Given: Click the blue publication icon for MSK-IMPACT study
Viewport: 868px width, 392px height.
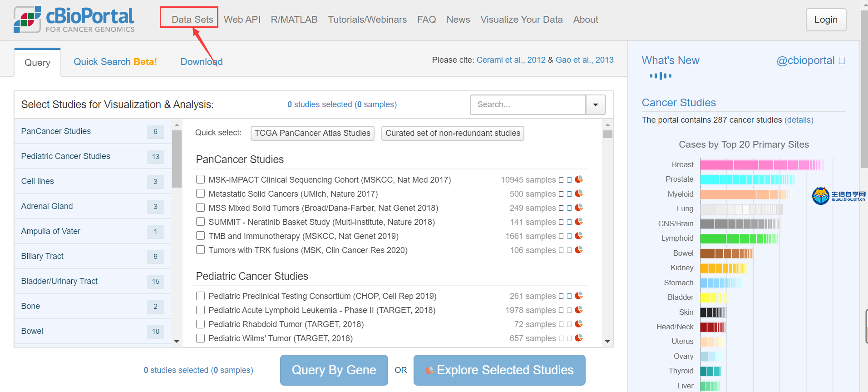Looking at the screenshot, I should pyautogui.click(x=569, y=180).
